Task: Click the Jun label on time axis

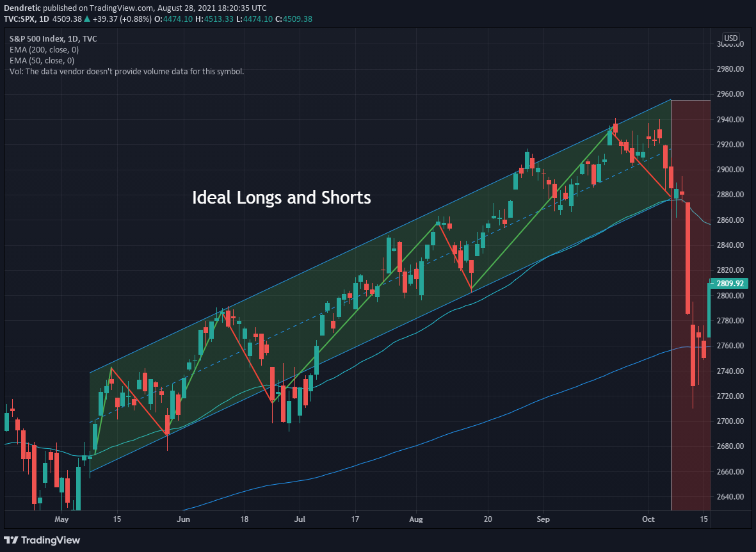Action: 183,520
